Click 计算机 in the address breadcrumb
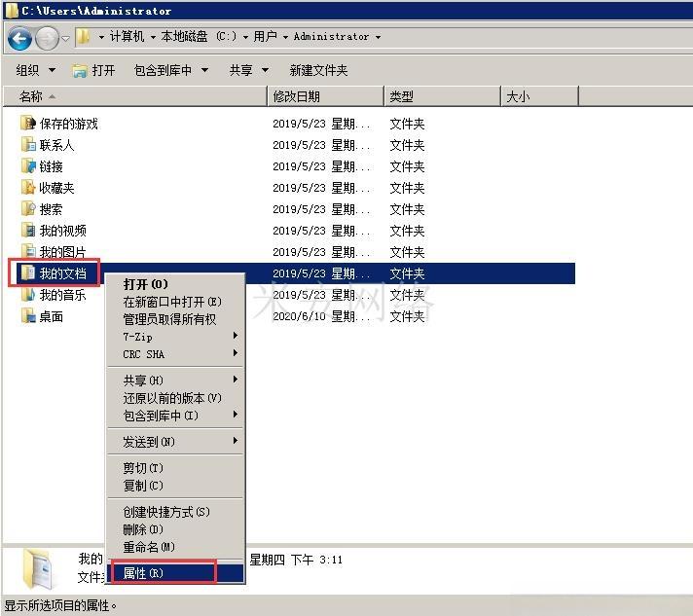Viewport: 693px width, 616px height. (x=127, y=37)
